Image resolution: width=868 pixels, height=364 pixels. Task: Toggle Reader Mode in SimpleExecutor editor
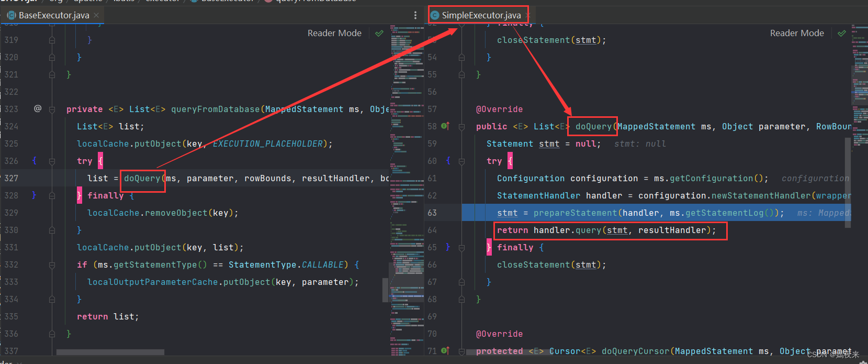(x=797, y=33)
